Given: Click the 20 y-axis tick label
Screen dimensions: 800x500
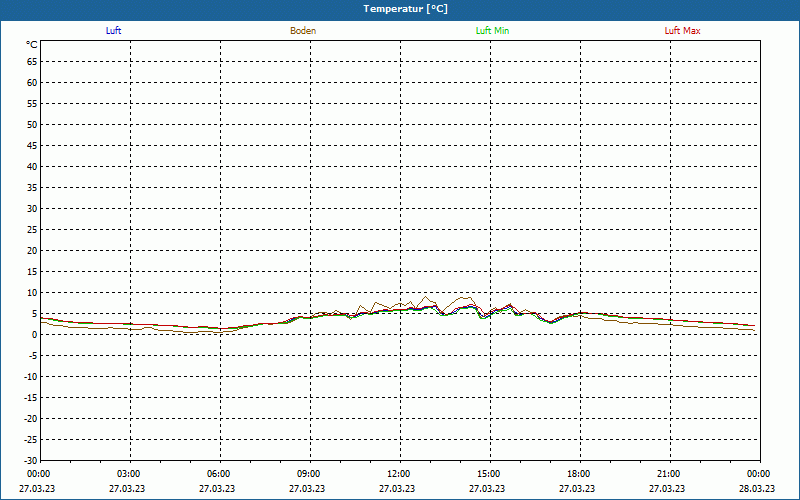Looking at the screenshot, I should [32, 251].
